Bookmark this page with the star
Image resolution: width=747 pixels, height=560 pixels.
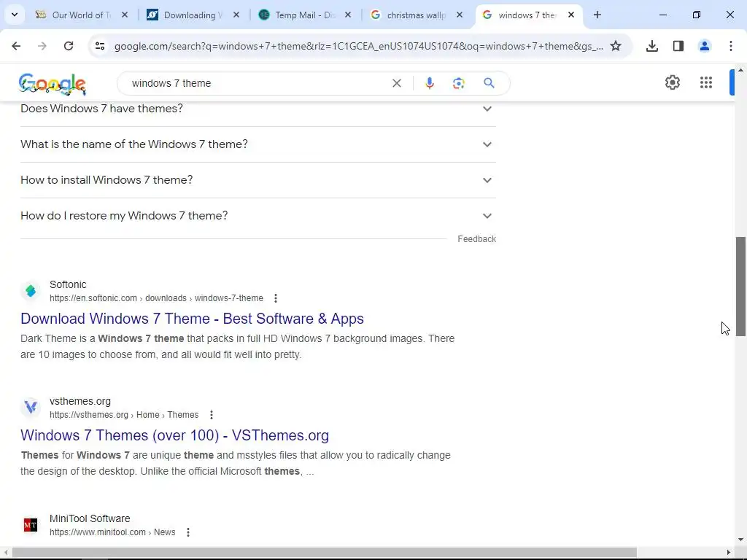(x=616, y=46)
